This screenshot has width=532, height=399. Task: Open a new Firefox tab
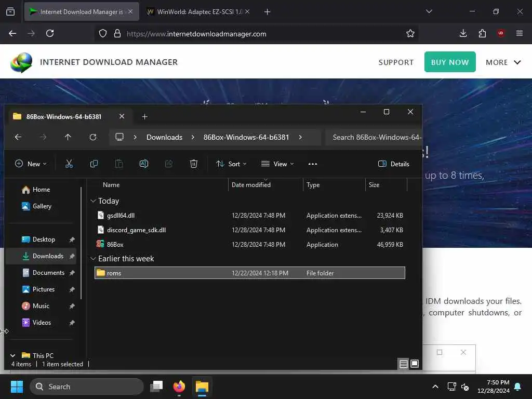pos(267,12)
